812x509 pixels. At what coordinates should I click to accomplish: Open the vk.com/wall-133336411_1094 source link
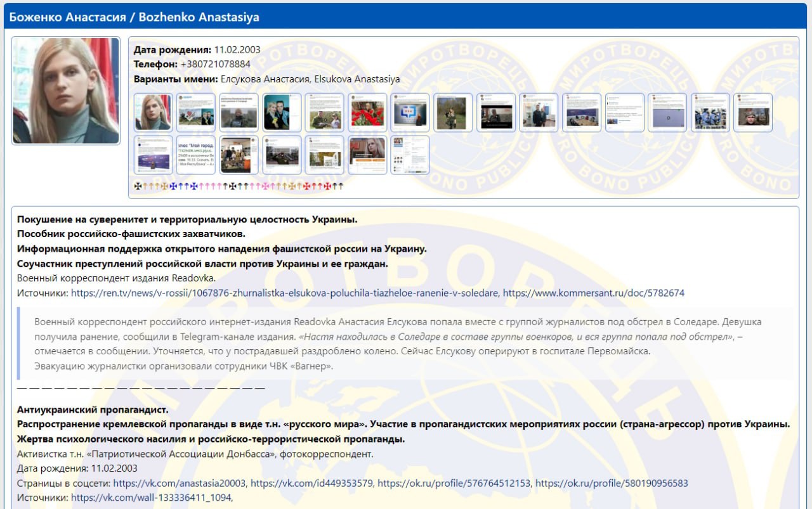[x=151, y=498]
